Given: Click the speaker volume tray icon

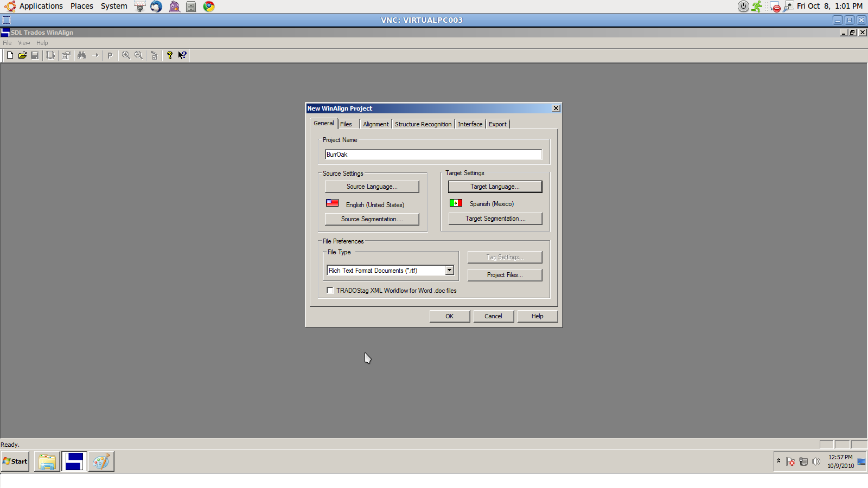Looking at the screenshot, I should pos(816,461).
